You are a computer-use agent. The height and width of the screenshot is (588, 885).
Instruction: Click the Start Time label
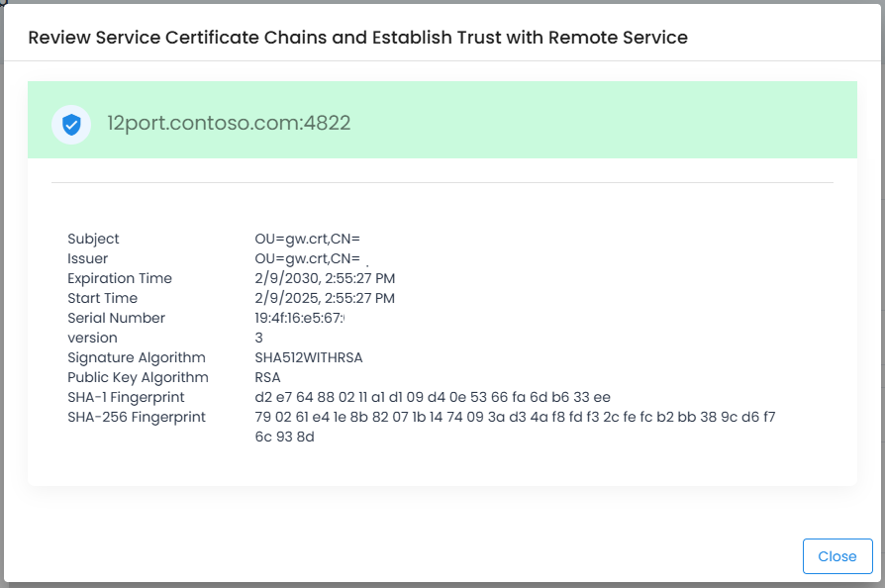click(102, 298)
